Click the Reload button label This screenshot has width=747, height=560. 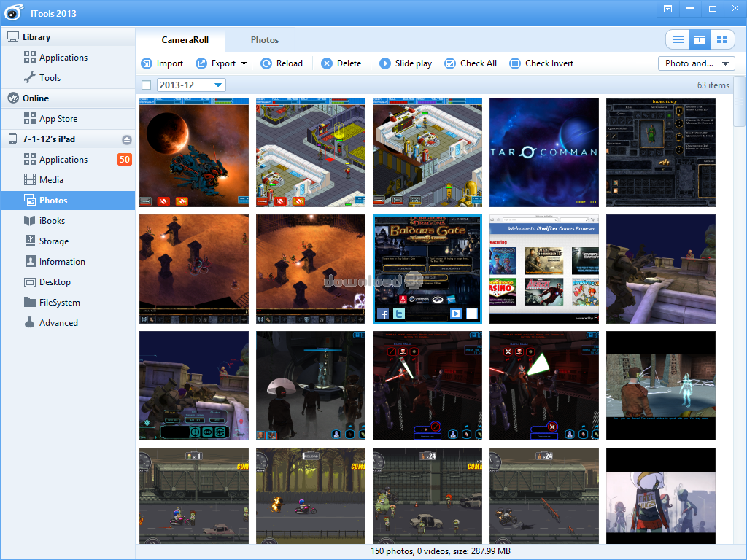289,63
